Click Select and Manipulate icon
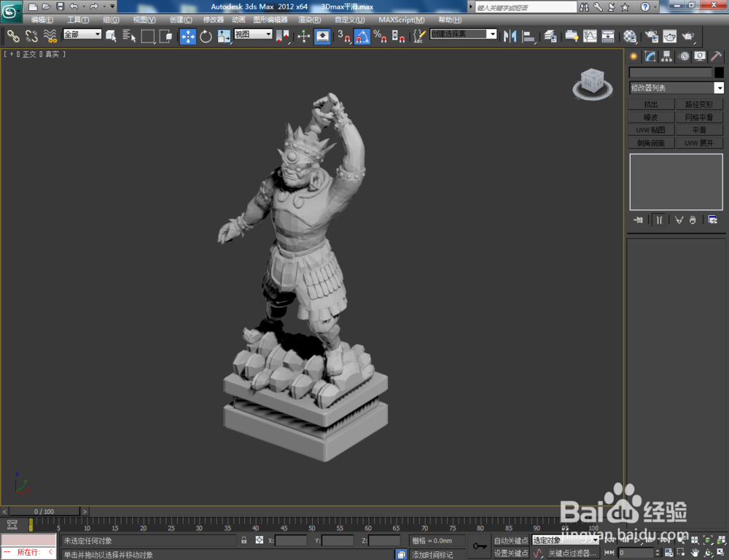This screenshot has height=560, width=729. coord(303,36)
